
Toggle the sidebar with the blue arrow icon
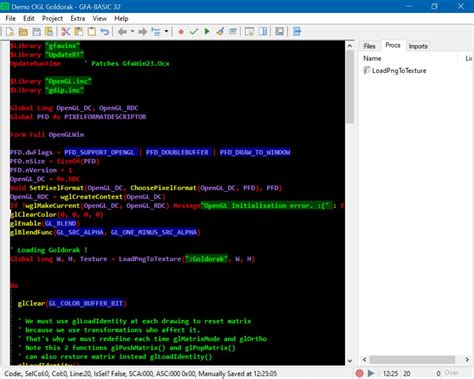coord(297,32)
